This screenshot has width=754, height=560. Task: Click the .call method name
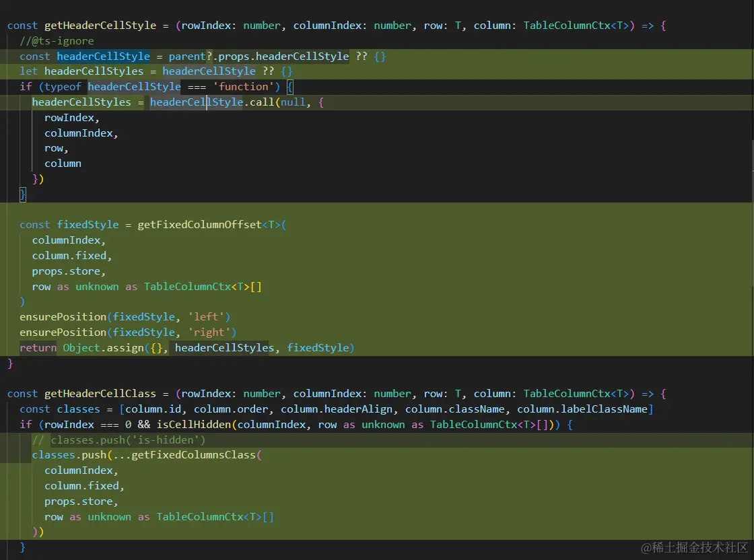pyautogui.click(x=261, y=102)
